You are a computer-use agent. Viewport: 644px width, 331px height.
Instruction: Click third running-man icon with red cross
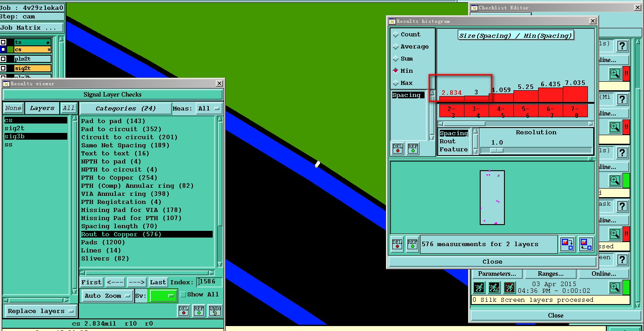tap(509, 287)
